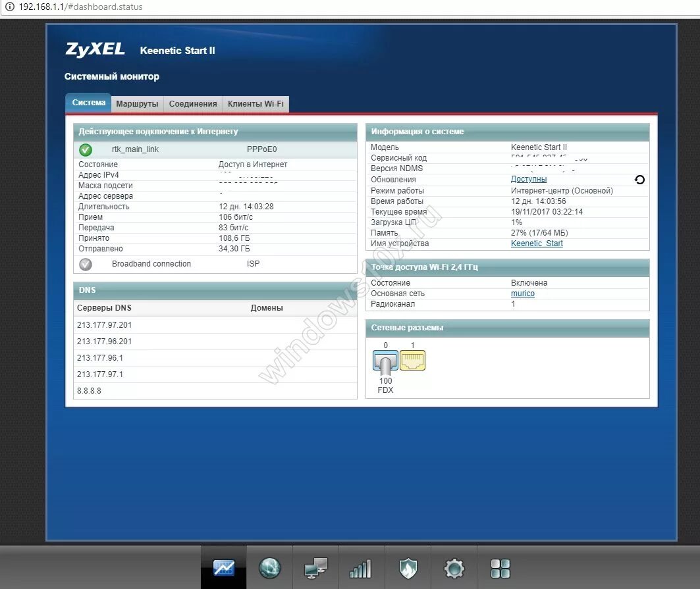Switch to the Маршруты tab
Screen dimensions: 700x589
coord(137,103)
